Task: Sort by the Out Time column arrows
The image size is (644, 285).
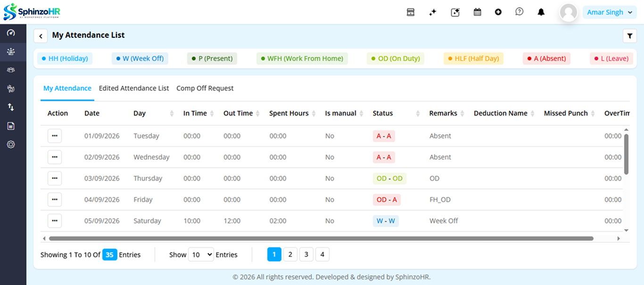Action: point(257,113)
